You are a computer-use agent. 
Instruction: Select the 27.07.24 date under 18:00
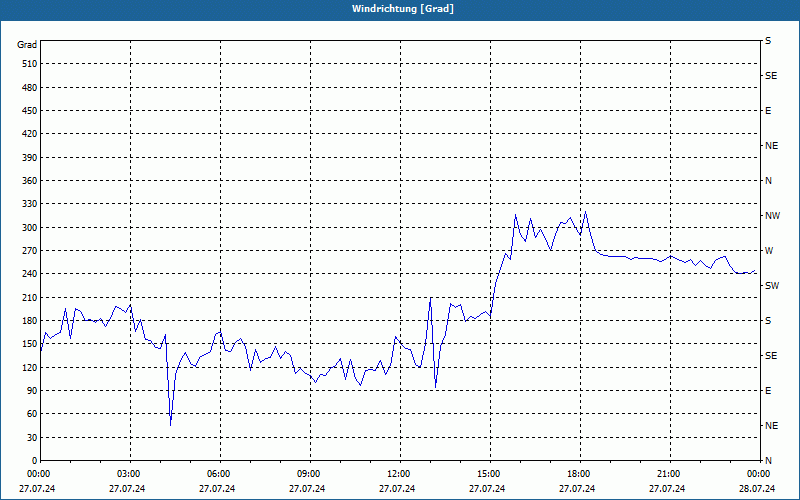[x=577, y=489]
